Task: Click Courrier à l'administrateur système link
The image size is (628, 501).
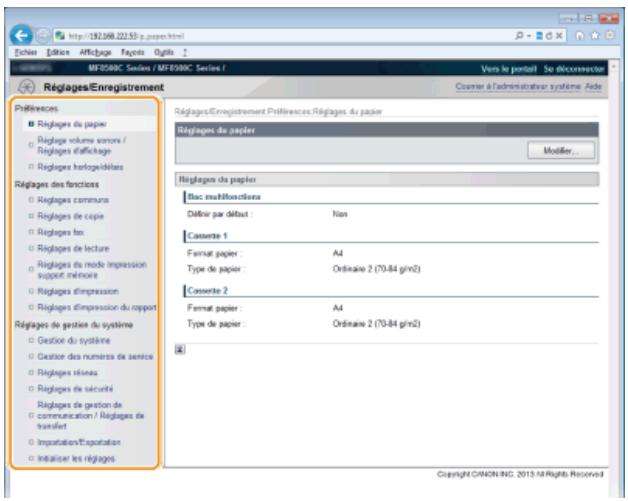Action: pyautogui.click(x=518, y=87)
